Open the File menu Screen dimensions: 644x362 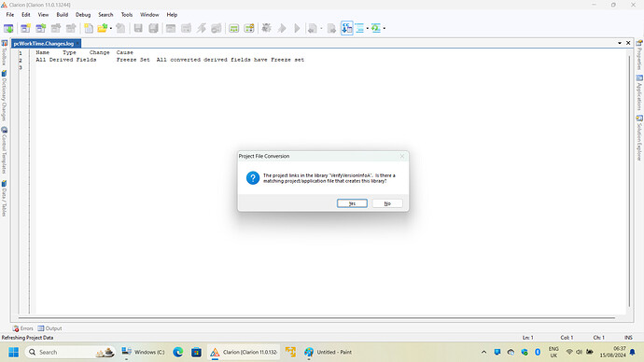[10, 14]
